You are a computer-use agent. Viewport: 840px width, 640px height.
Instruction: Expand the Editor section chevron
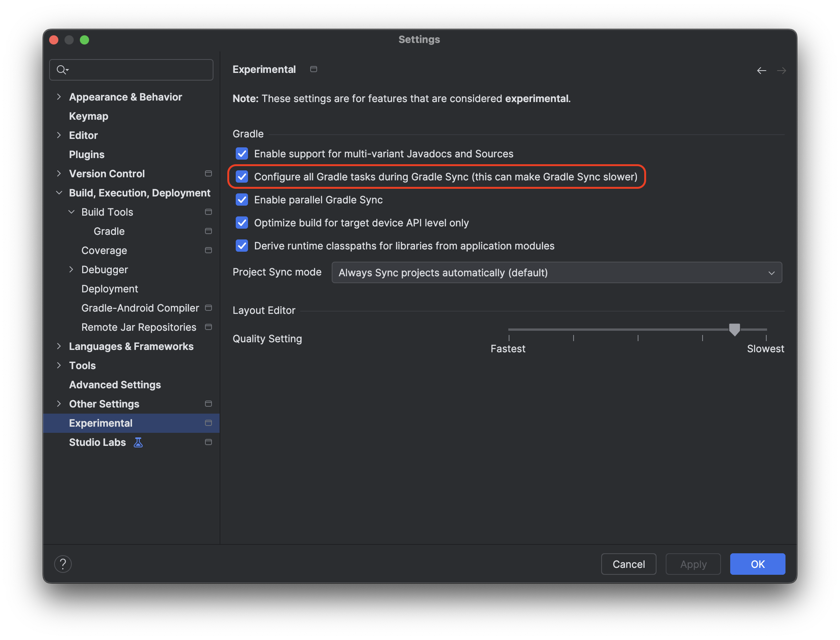point(59,135)
